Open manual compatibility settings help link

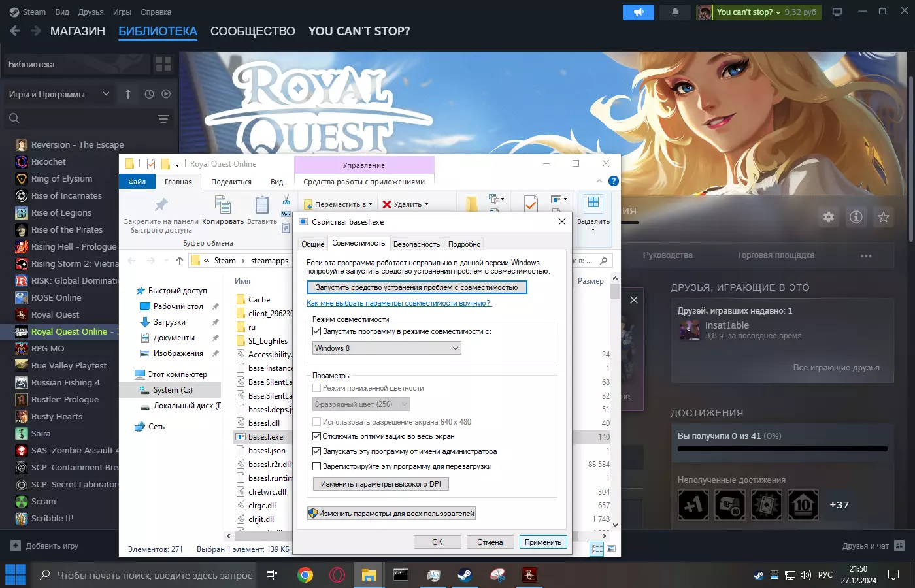point(399,303)
